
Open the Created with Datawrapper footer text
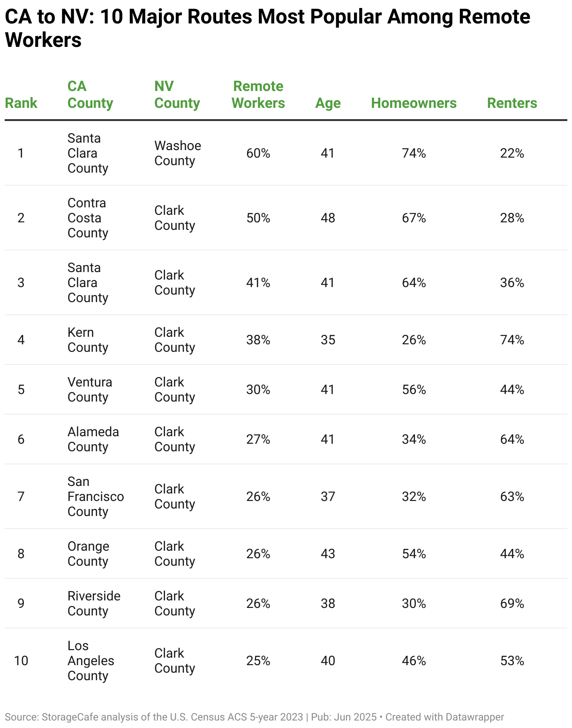pyautogui.click(x=444, y=717)
